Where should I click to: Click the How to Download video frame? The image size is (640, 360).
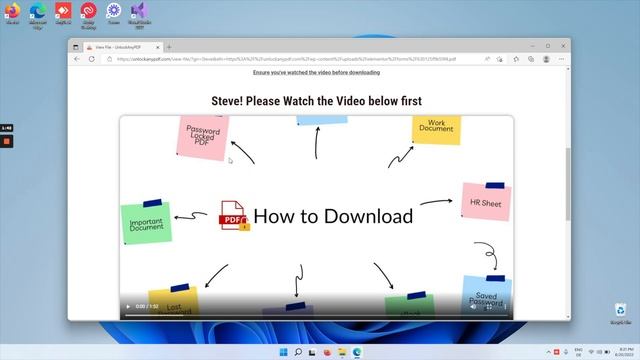[x=316, y=217]
